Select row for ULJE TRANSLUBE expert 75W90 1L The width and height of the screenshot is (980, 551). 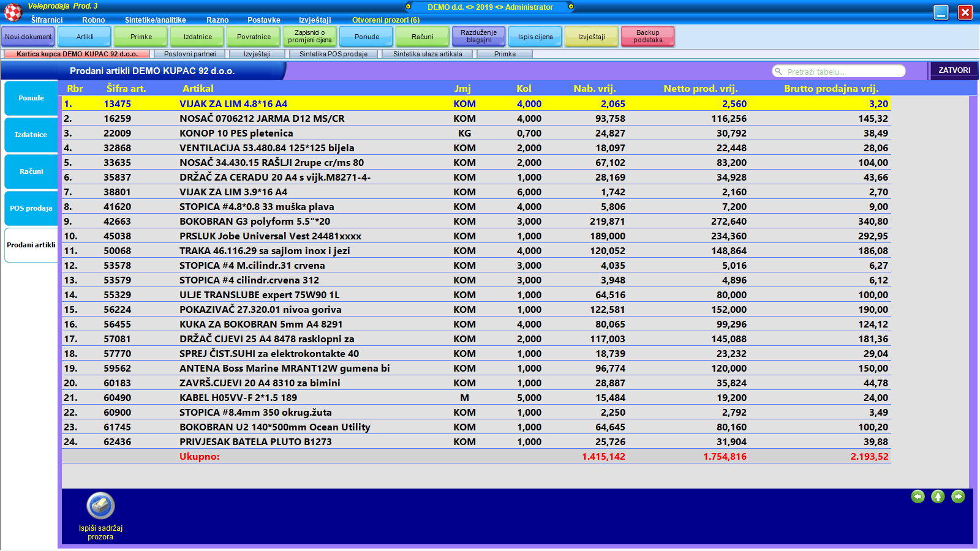click(259, 295)
